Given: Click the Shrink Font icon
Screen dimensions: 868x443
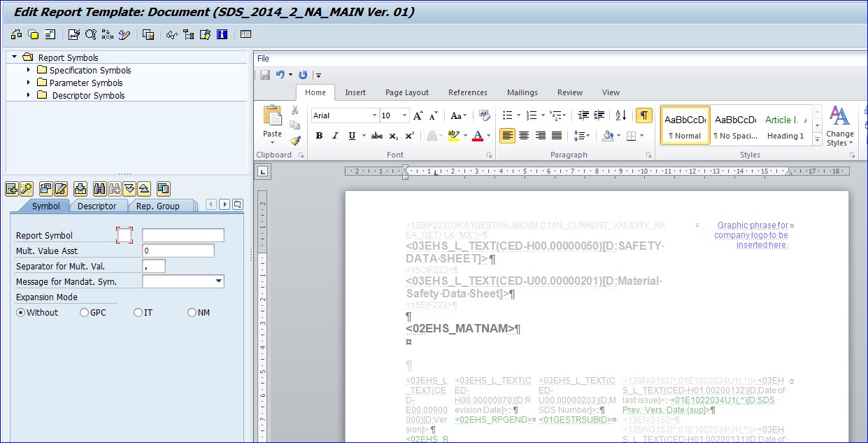Looking at the screenshot, I should pos(434,115).
